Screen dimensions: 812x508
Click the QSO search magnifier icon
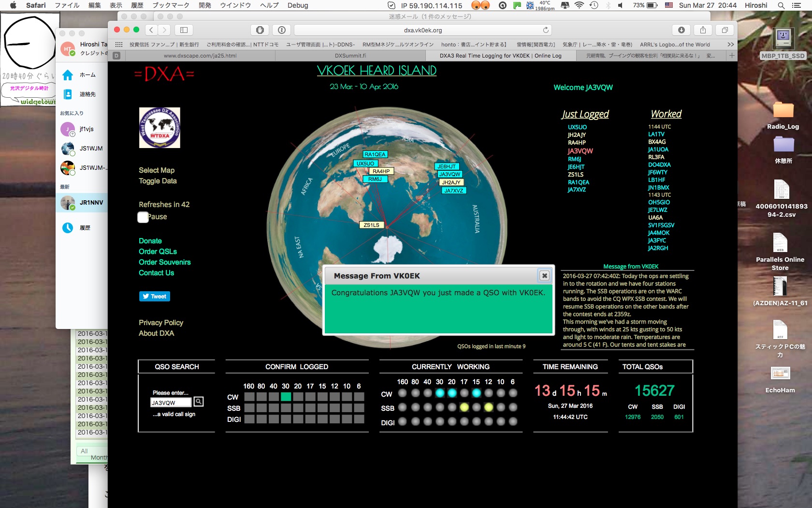(x=199, y=402)
